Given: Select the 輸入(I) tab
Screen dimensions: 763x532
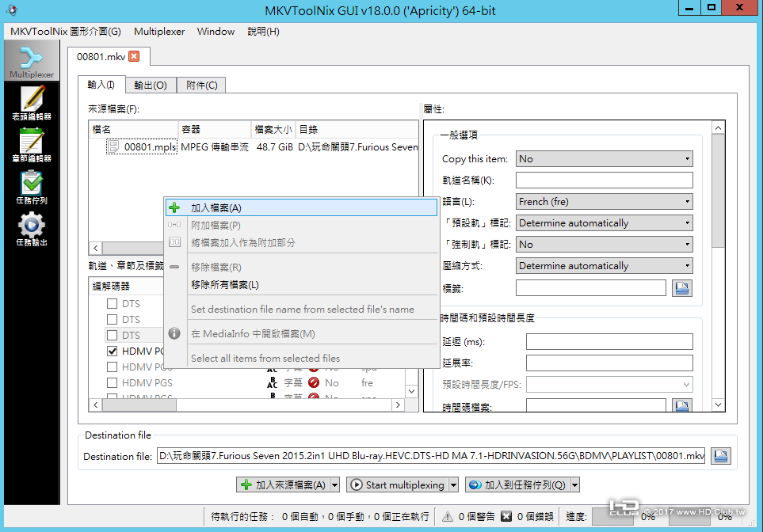Looking at the screenshot, I should point(101,85).
